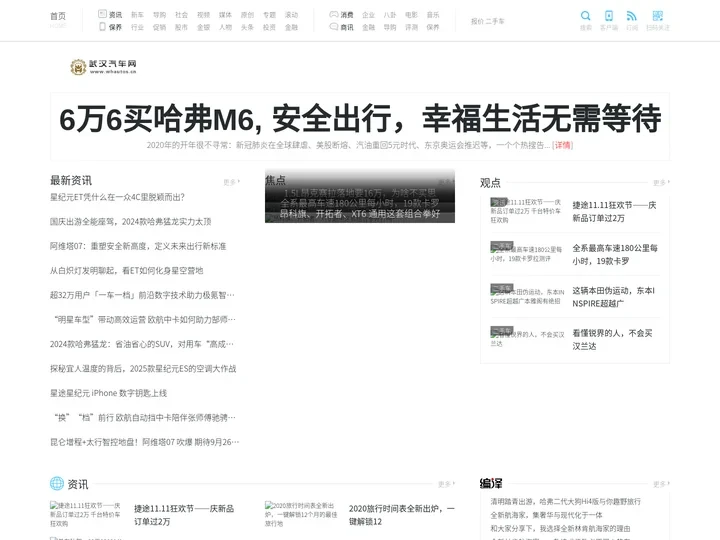Click the 订阅 RSS feed icon
720x540 pixels.
(x=632, y=16)
